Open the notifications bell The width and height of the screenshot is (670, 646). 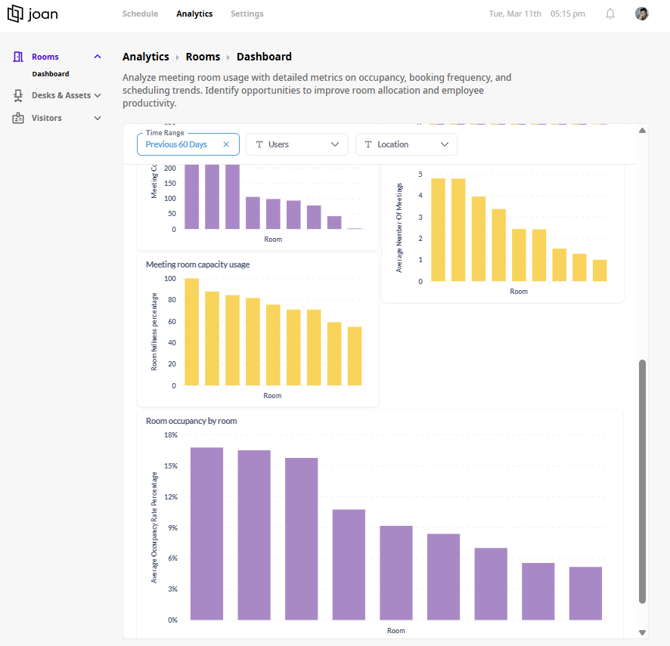(610, 14)
